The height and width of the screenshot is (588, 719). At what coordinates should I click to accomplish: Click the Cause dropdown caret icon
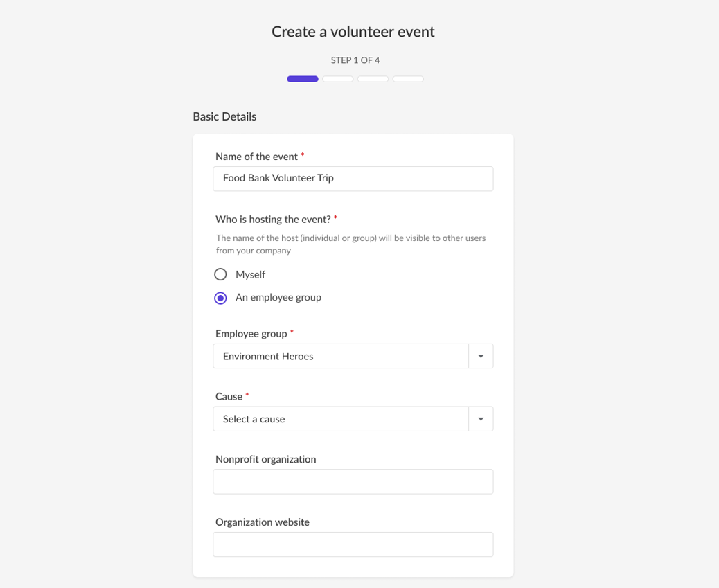click(481, 419)
